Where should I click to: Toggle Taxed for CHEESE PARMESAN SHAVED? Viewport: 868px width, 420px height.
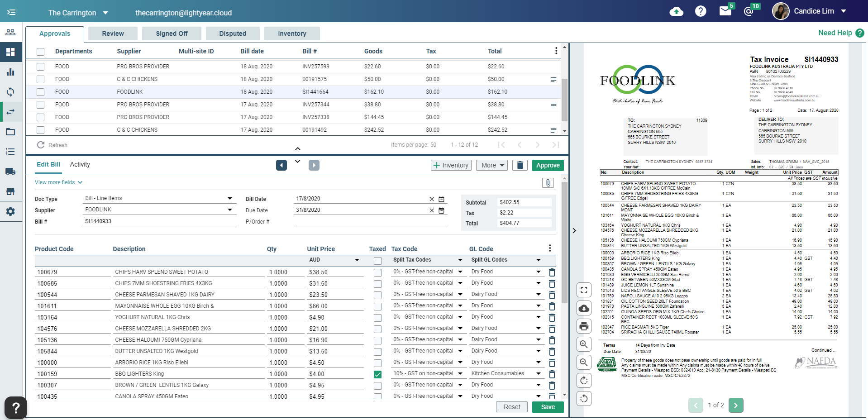tap(377, 295)
